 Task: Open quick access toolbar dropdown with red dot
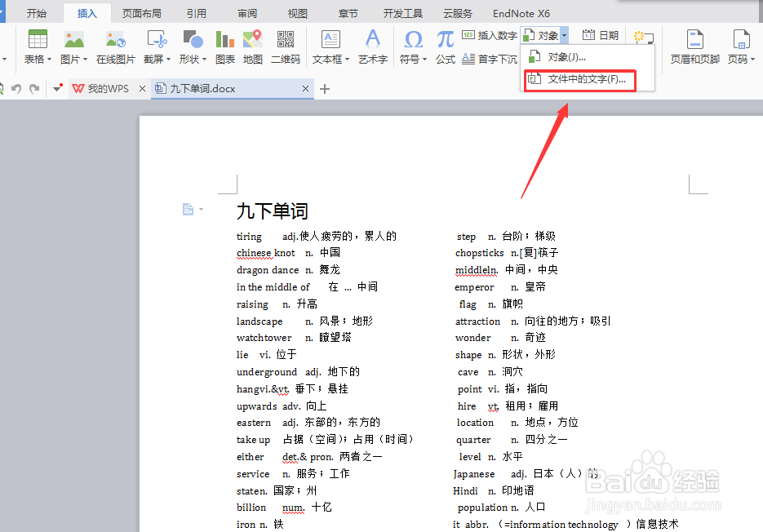(x=58, y=88)
